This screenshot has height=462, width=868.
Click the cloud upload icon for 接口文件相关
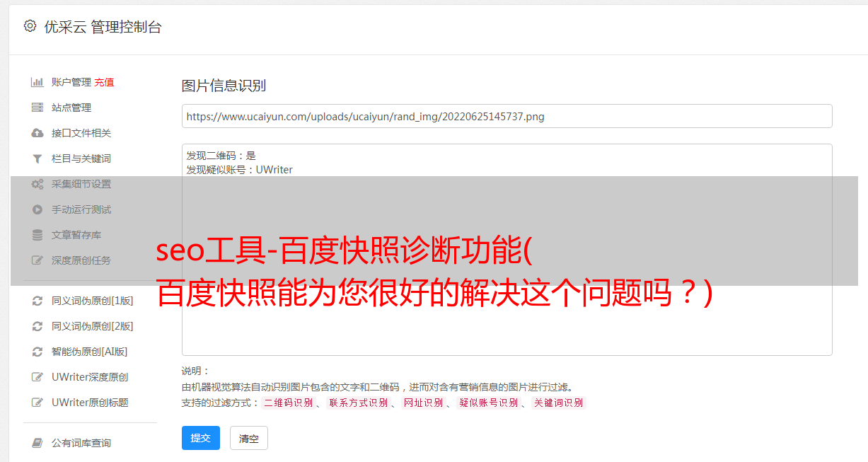[37, 133]
